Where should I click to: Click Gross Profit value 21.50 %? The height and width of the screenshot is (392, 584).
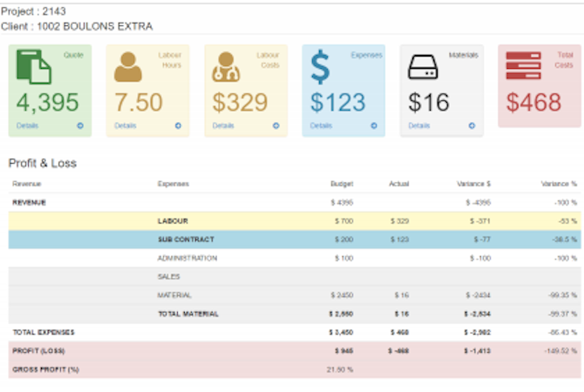340,369
